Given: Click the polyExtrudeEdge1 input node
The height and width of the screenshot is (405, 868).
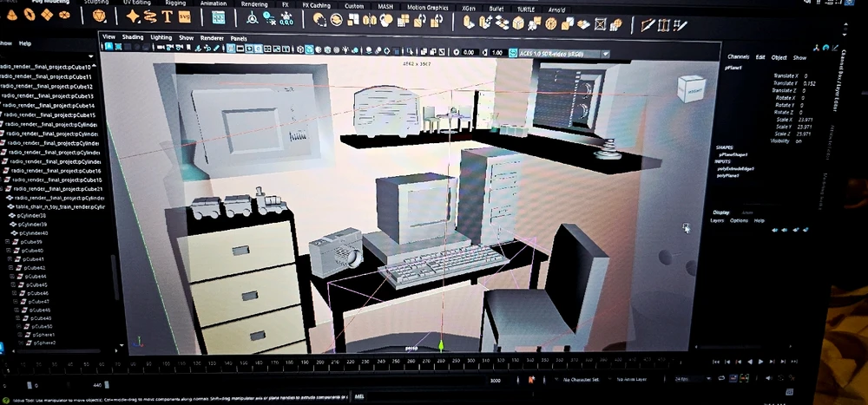Looking at the screenshot, I should [736, 169].
